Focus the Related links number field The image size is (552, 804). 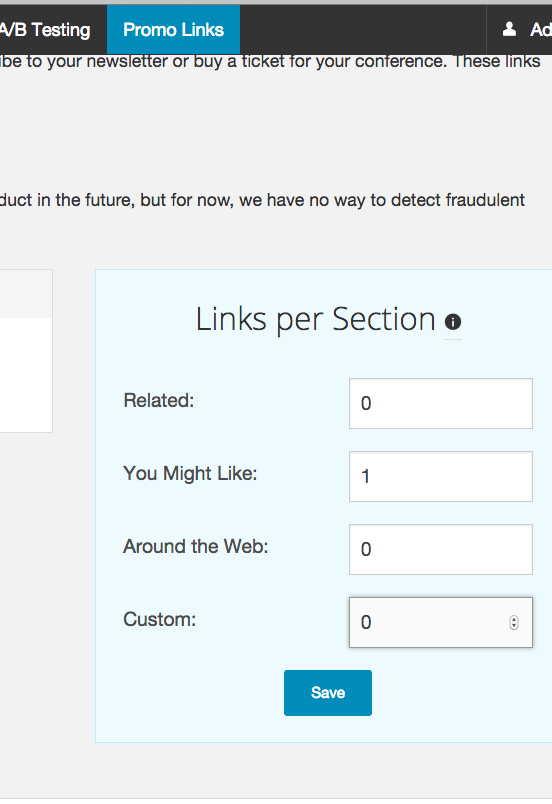(x=441, y=404)
